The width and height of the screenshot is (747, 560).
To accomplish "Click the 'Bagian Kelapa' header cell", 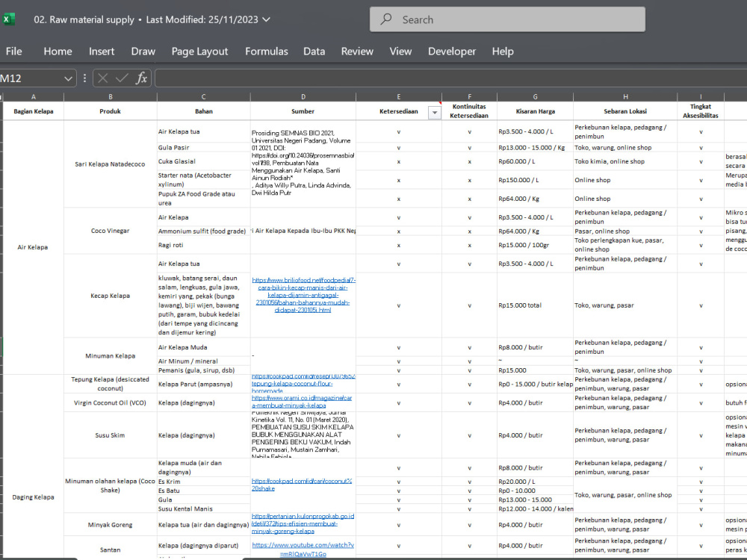I will 34,111.
